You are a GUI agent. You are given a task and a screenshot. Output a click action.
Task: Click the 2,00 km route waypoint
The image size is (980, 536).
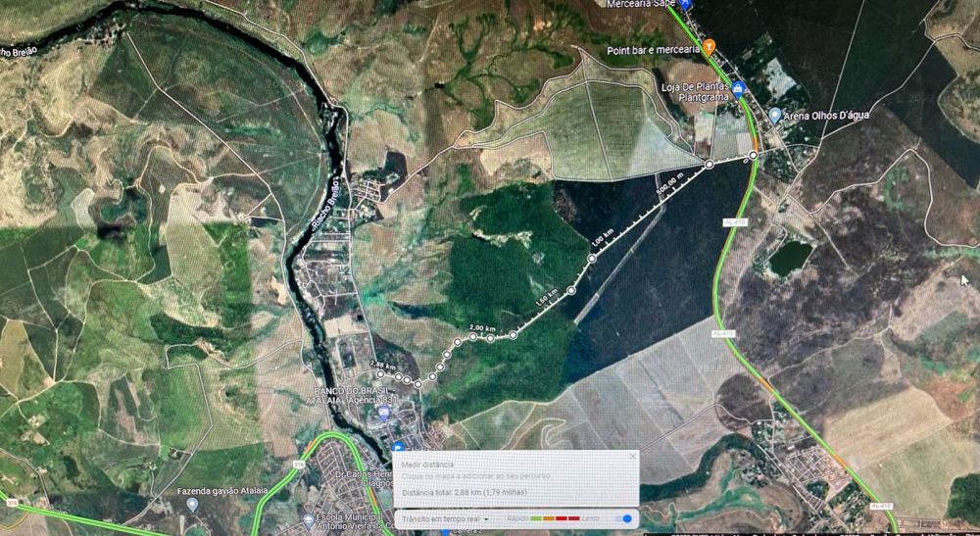(x=473, y=337)
